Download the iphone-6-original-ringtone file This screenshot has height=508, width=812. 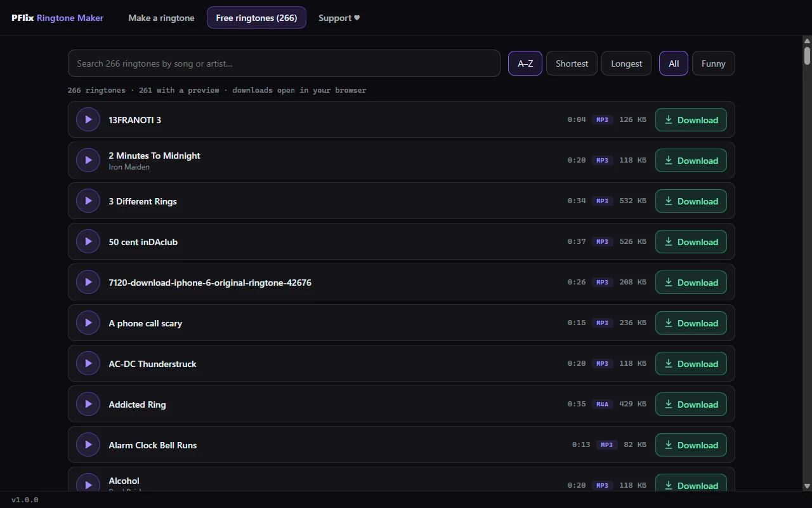click(x=691, y=282)
